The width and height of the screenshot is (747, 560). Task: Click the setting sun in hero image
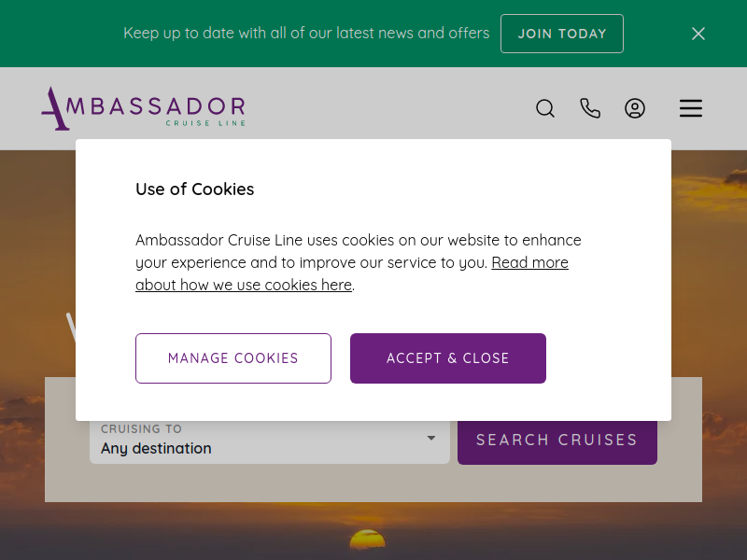pyautogui.click(x=367, y=540)
